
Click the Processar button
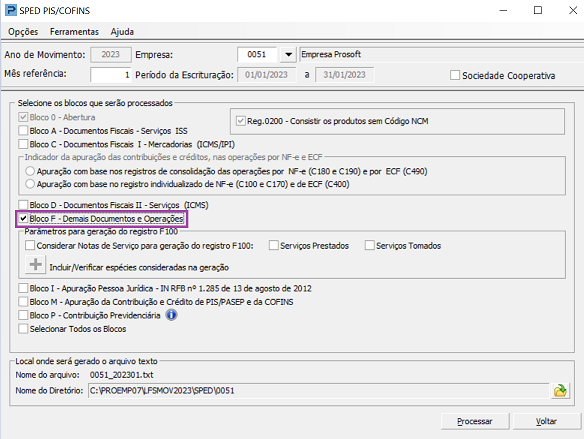(475, 421)
